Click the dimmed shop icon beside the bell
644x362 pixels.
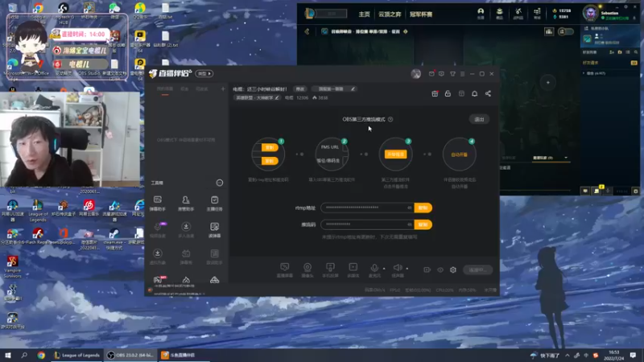tap(461, 93)
